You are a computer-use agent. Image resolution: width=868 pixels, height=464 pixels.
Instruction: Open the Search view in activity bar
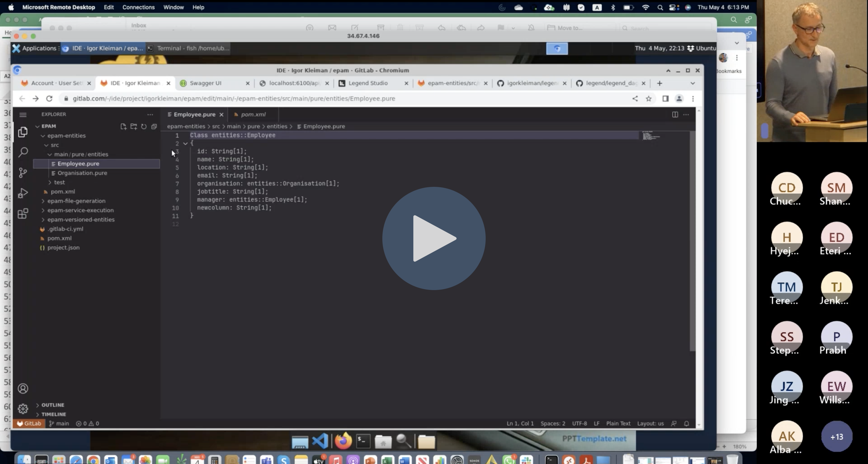(23, 152)
